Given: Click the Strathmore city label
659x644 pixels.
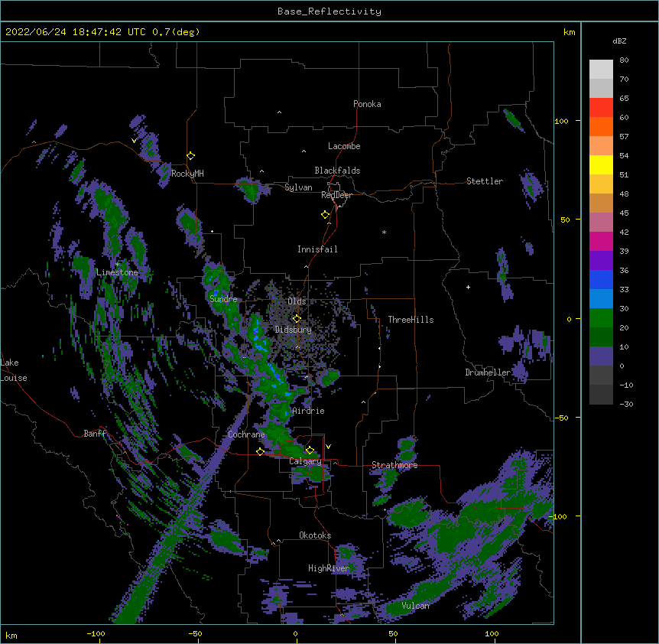Looking at the screenshot, I should tap(394, 465).
